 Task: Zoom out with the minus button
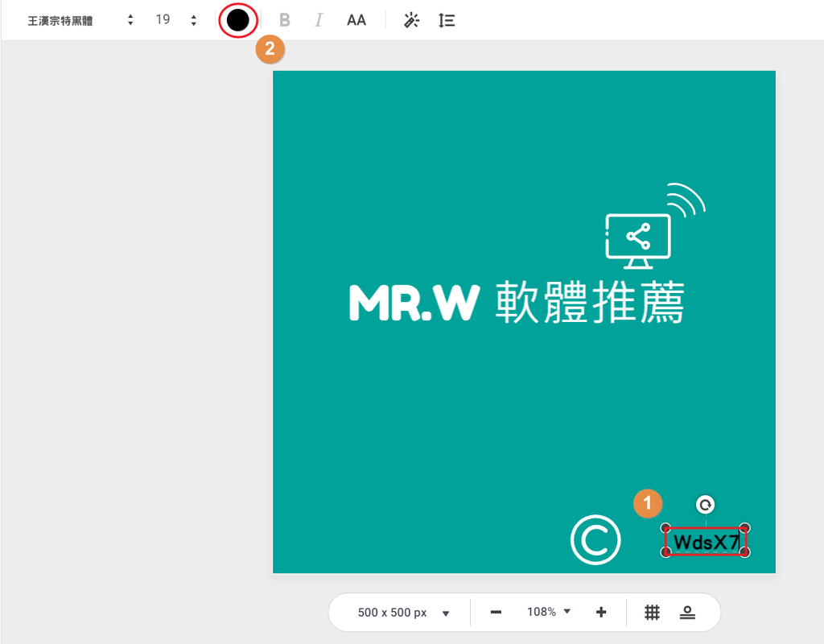coord(496,613)
